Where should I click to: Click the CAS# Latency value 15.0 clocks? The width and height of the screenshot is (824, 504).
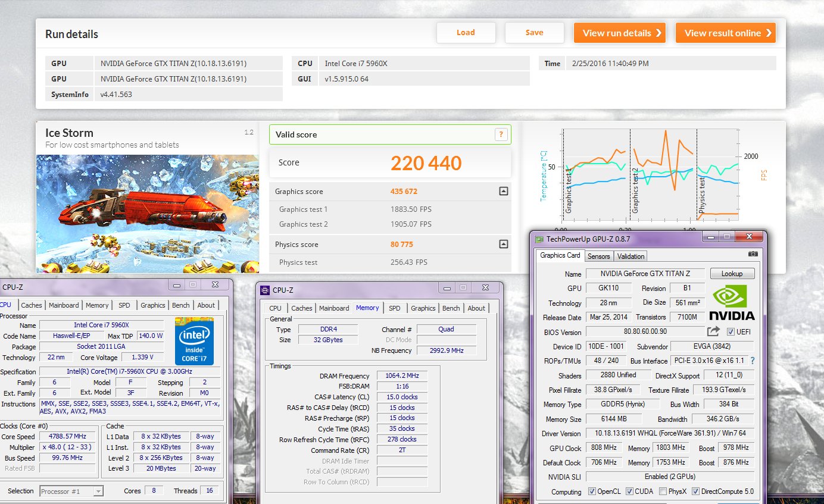pyautogui.click(x=402, y=397)
